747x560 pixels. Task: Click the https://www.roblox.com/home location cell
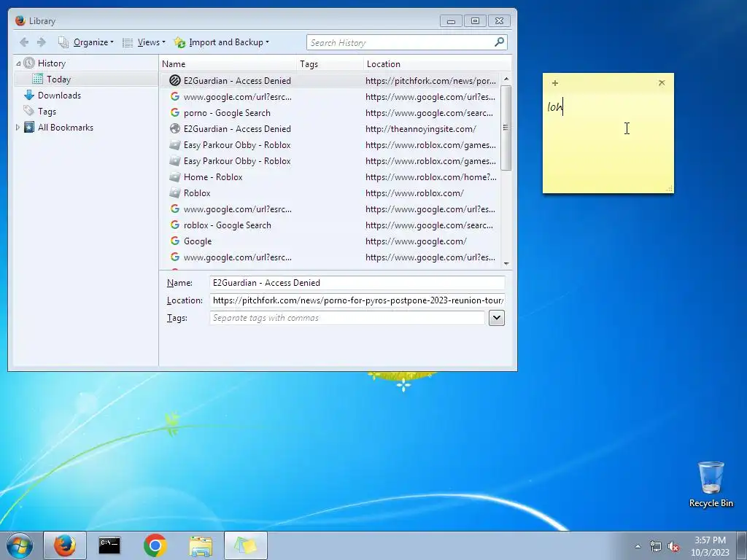pos(430,177)
